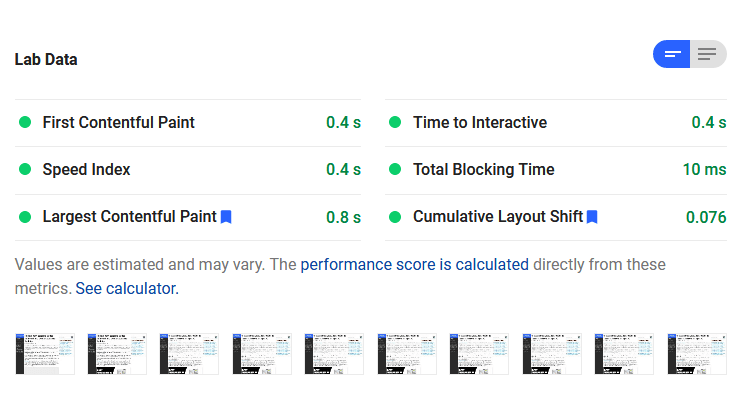Image resolution: width=756 pixels, height=394 pixels.
Task: Click the Cumulative Layout Shift bookmark icon
Action: [592, 217]
